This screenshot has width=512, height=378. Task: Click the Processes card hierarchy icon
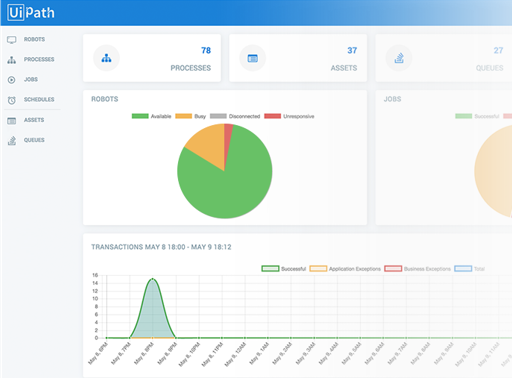pos(106,58)
